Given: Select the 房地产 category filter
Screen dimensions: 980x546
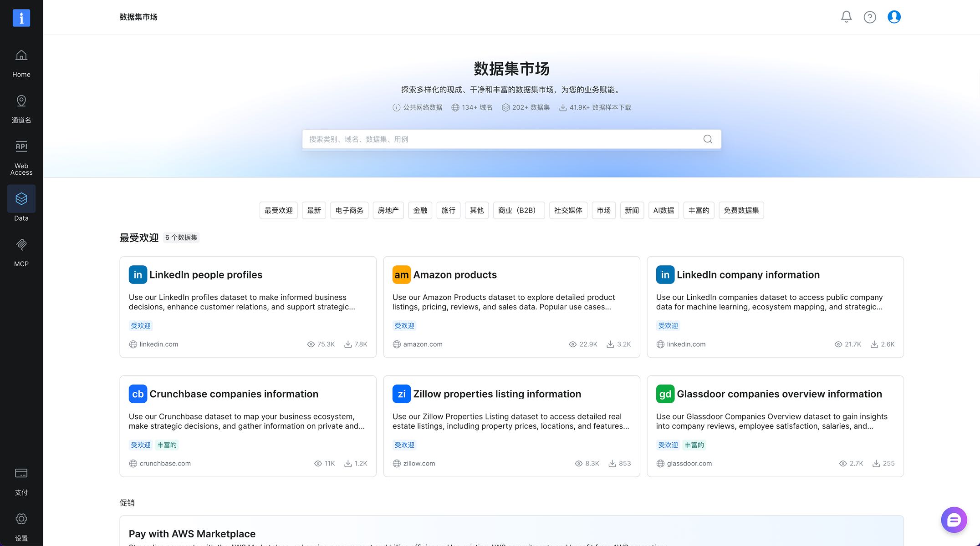Looking at the screenshot, I should [388, 210].
